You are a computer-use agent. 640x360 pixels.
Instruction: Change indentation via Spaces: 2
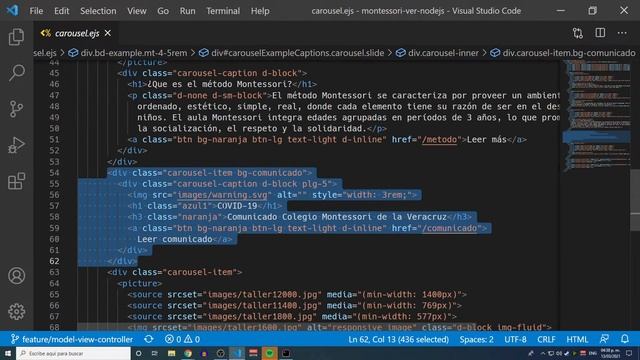point(476,339)
